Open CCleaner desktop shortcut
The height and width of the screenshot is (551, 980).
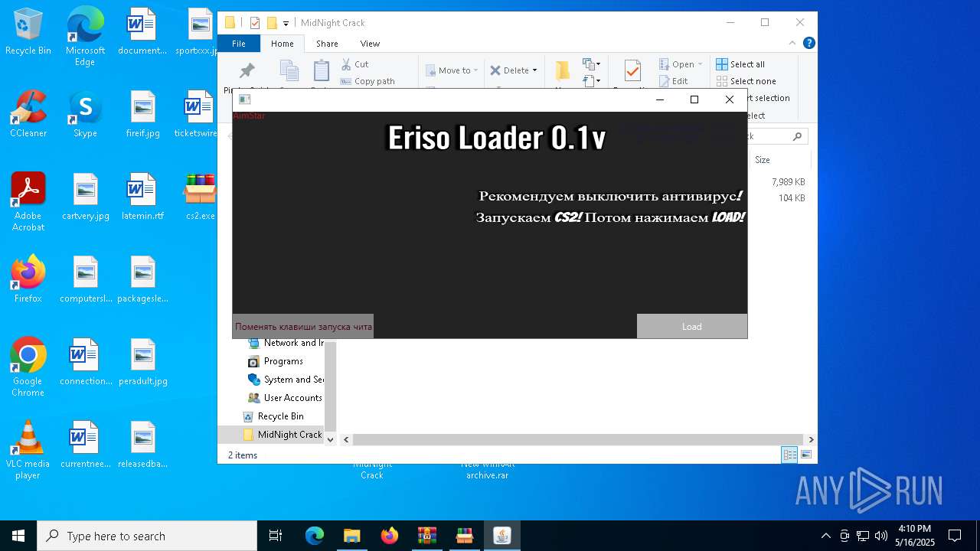[x=28, y=114]
